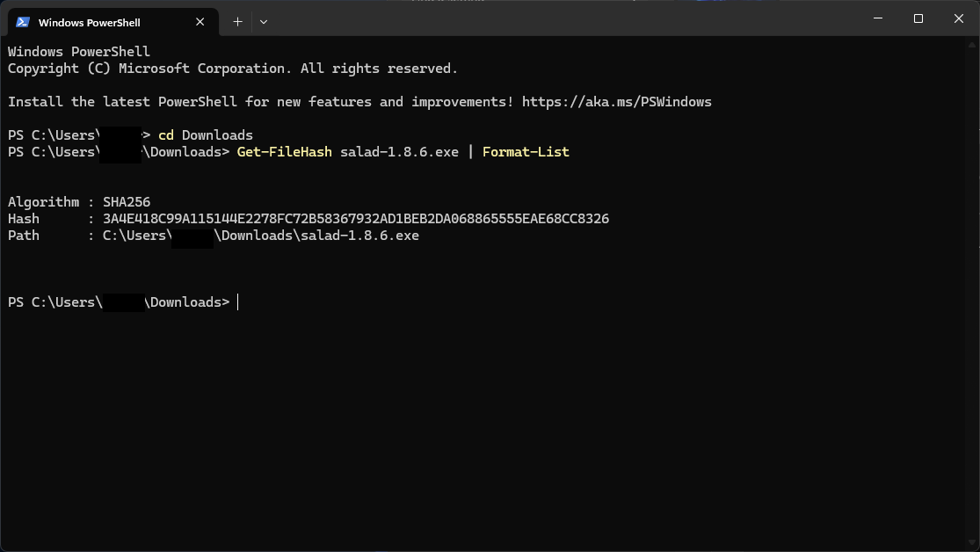Screen dimensions: 980x552
Task: Click the scrollbar down arrow
Action: click(971, 542)
